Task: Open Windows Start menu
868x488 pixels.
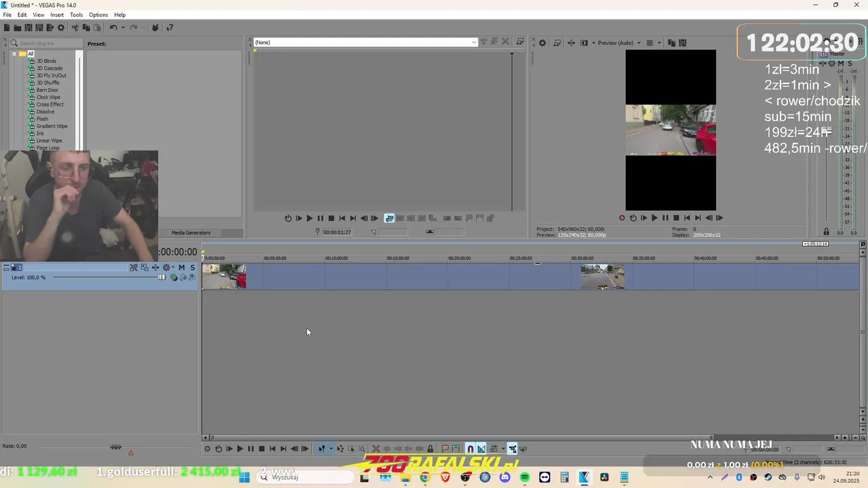Action: pos(244,477)
